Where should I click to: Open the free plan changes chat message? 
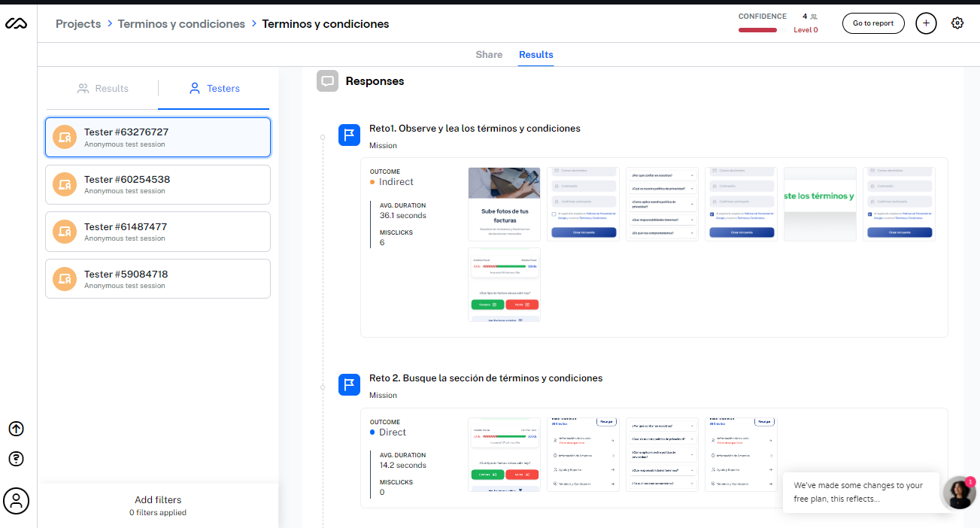pyautogui.click(x=860, y=493)
